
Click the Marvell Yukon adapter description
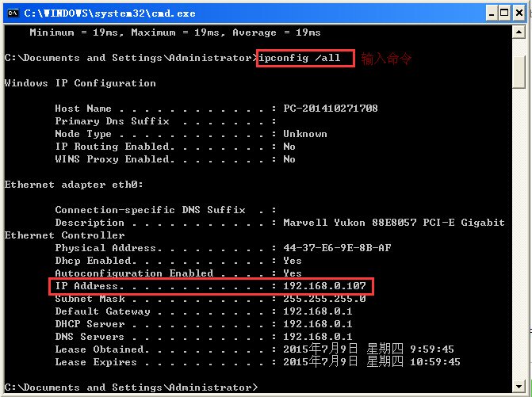393,223
